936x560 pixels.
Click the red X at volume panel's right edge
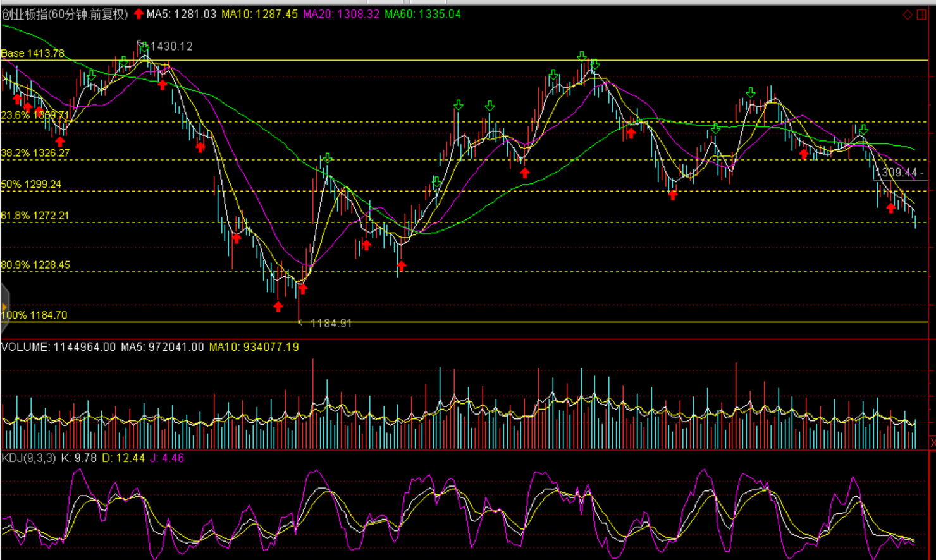pos(933,442)
